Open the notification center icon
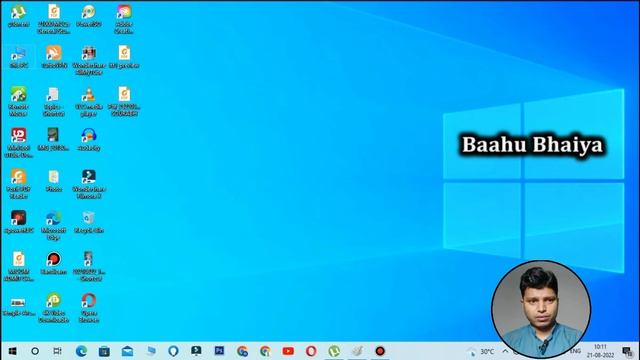The image size is (640, 360). point(627,351)
